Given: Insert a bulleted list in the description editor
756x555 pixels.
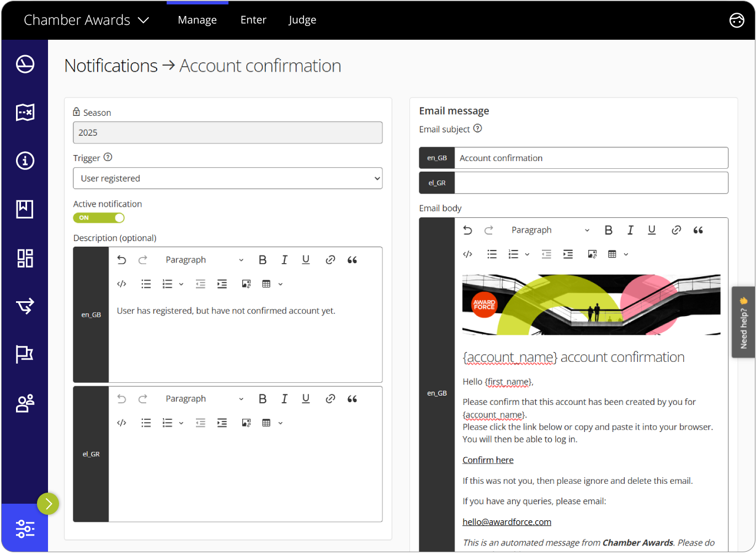Looking at the screenshot, I should 146,284.
